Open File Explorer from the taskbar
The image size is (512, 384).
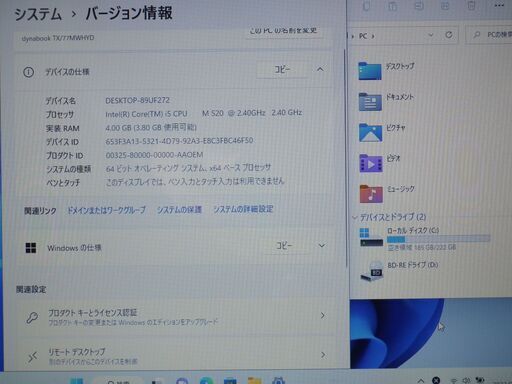click(x=254, y=381)
